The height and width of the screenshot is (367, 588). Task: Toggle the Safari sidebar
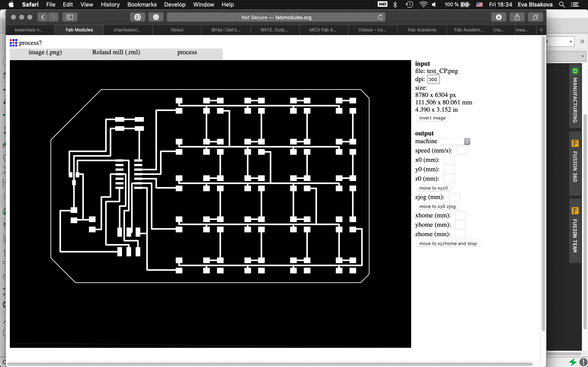click(70, 17)
